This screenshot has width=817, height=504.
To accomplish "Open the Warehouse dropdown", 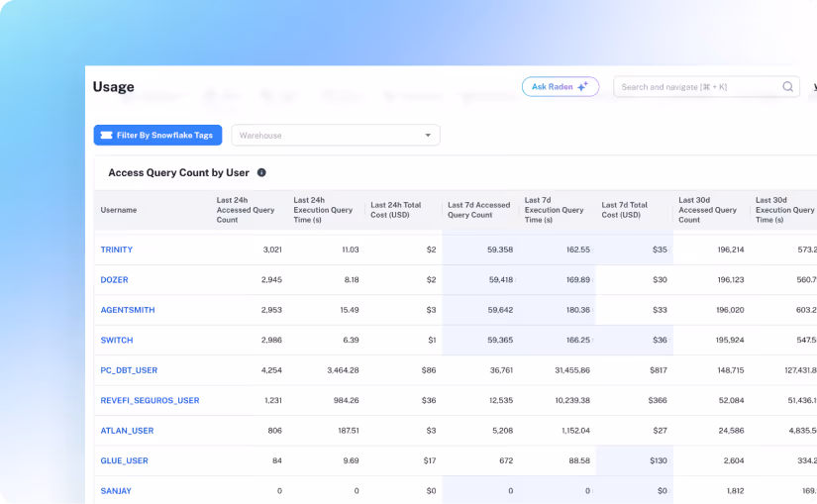I will (x=336, y=135).
